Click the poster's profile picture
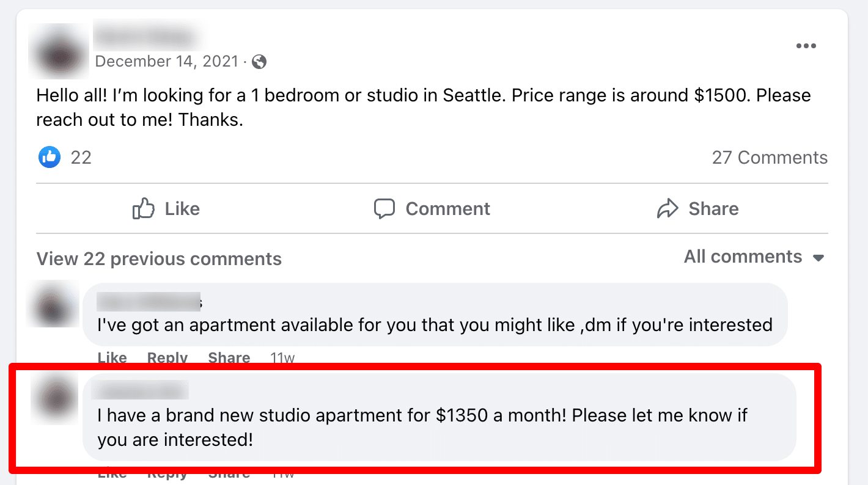 coord(59,51)
